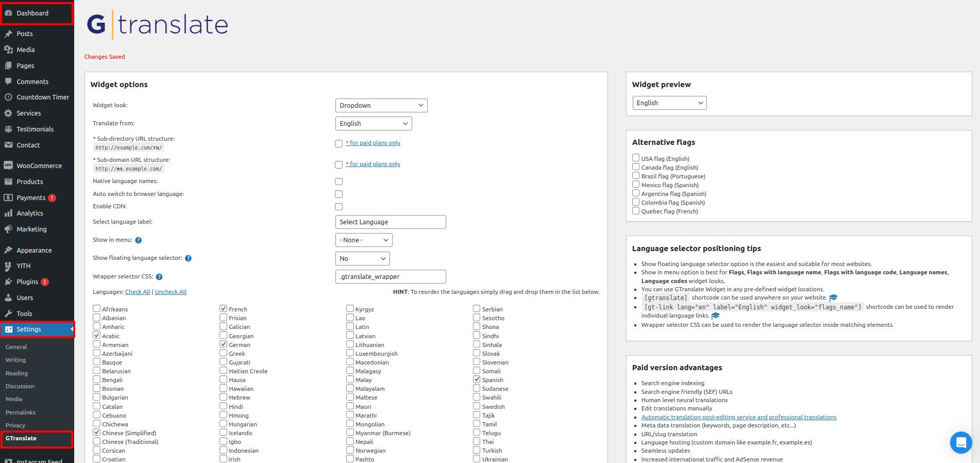Open the Widget preview English dropdown
This screenshot has height=463, width=980.
(670, 103)
